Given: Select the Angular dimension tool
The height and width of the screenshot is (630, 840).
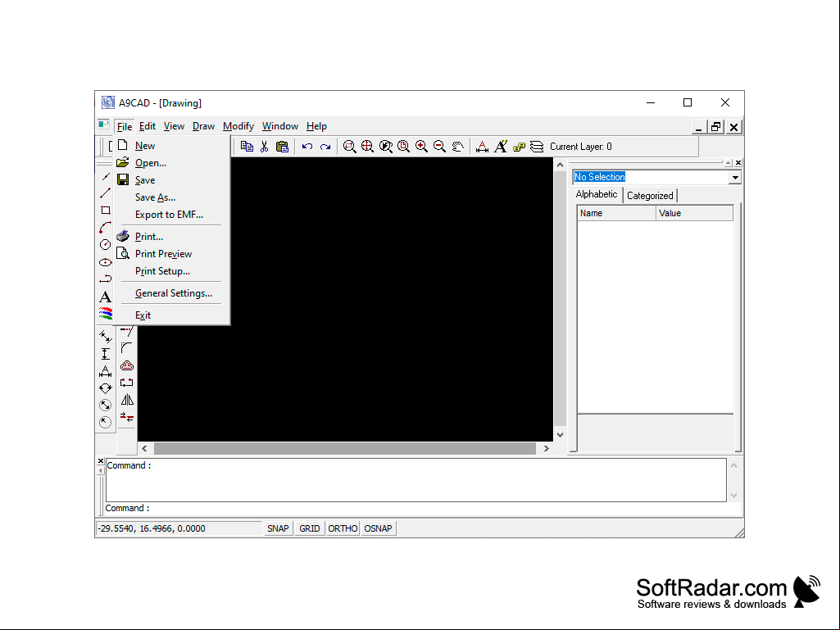Looking at the screenshot, I should click(x=106, y=388).
